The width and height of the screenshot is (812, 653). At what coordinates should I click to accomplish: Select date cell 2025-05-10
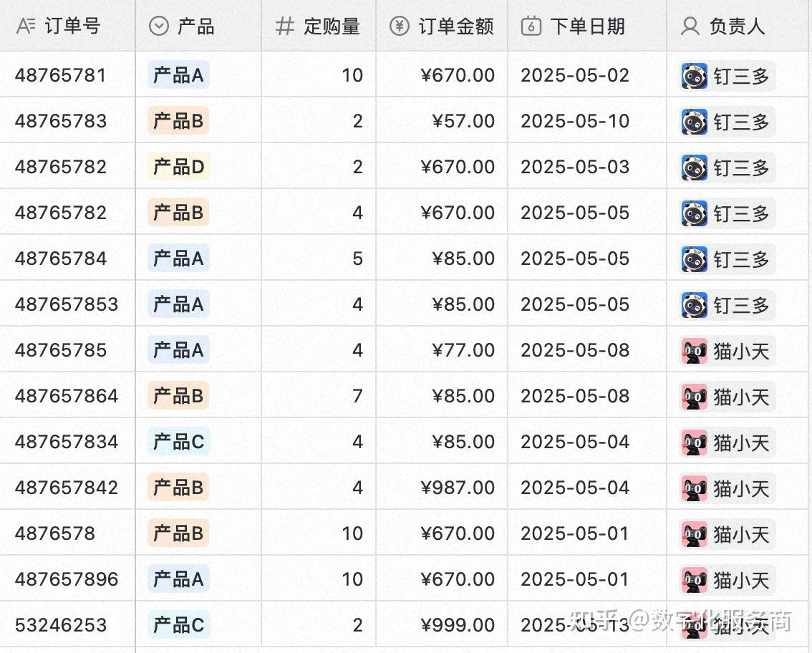point(587,121)
